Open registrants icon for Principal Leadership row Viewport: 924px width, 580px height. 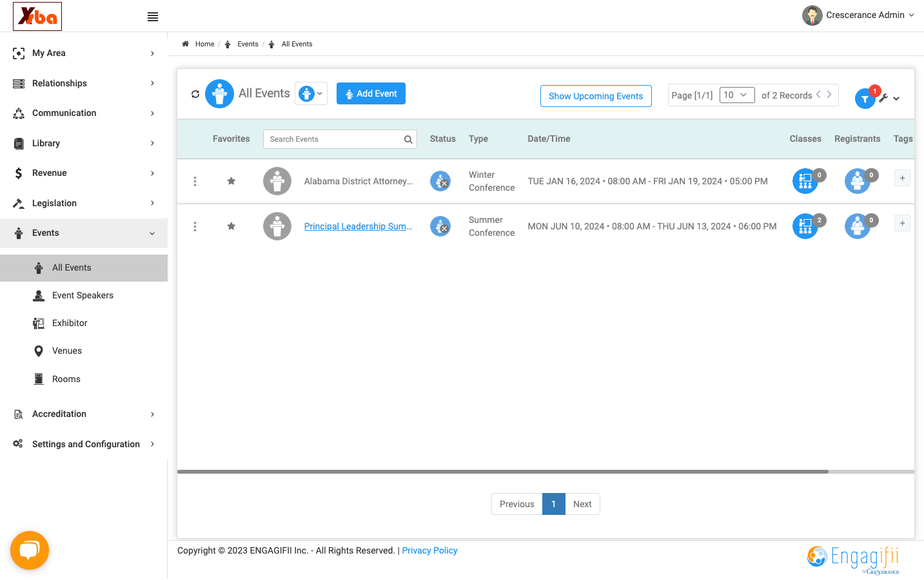[x=858, y=226]
